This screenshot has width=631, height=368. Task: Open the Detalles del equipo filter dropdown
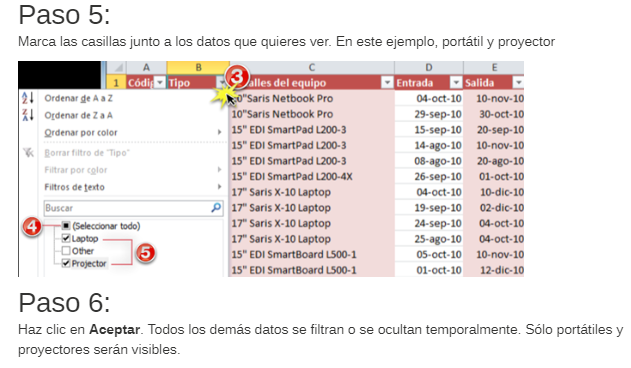(387, 83)
